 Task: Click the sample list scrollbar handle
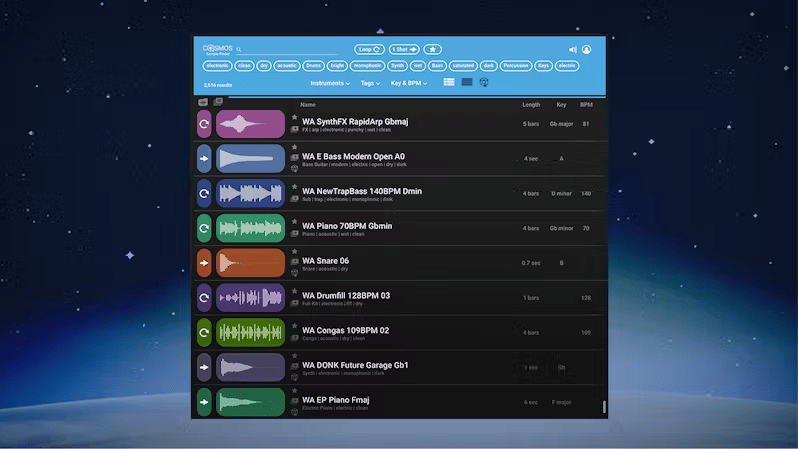point(604,407)
